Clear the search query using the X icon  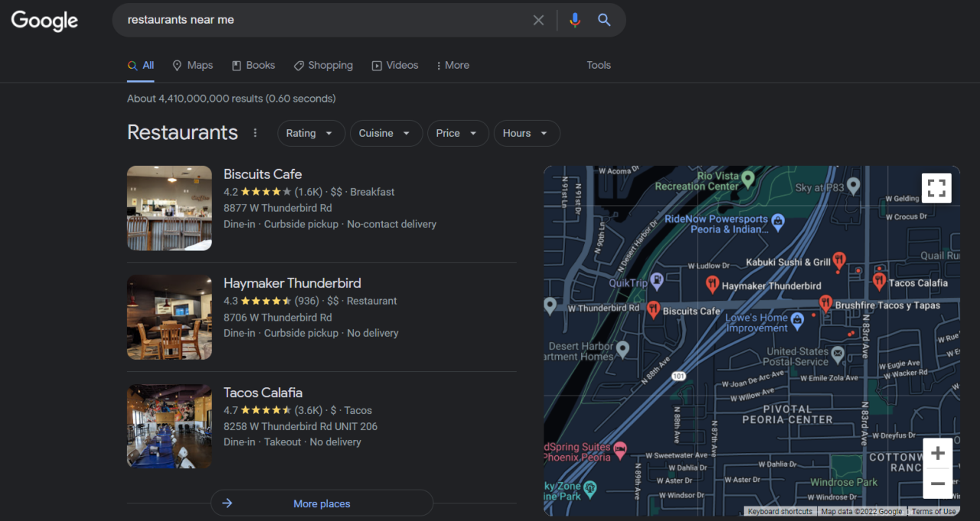point(538,20)
